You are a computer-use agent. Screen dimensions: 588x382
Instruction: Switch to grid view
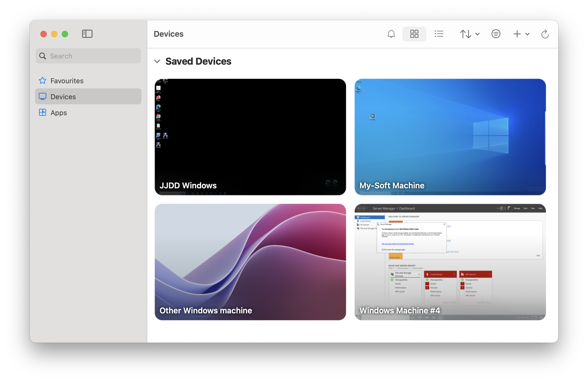(x=414, y=34)
